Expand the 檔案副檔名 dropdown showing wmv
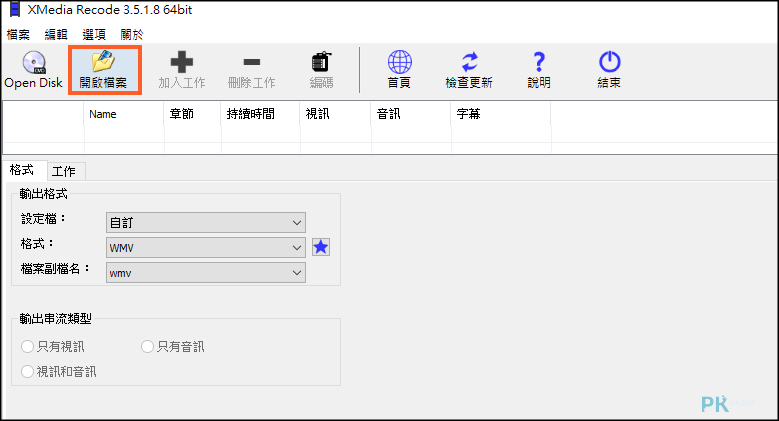This screenshot has height=421, width=779. click(206, 273)
